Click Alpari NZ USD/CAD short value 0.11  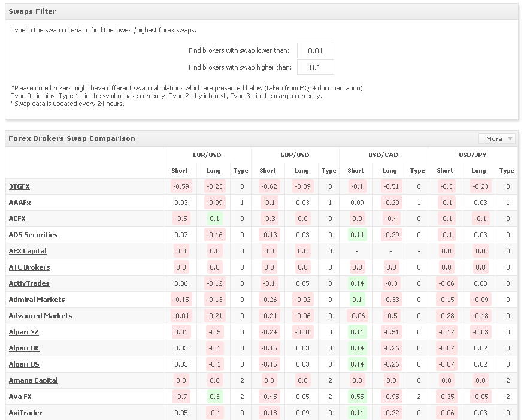[x=357, y=332]
